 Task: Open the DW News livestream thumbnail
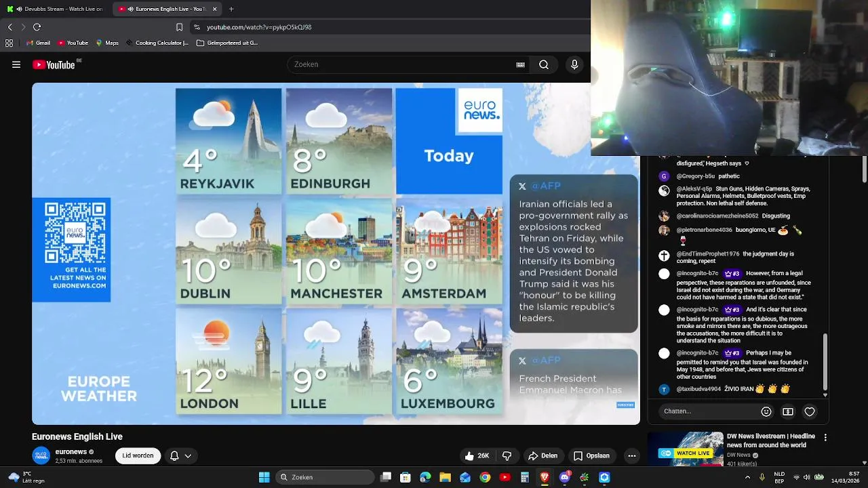(686, 449)
